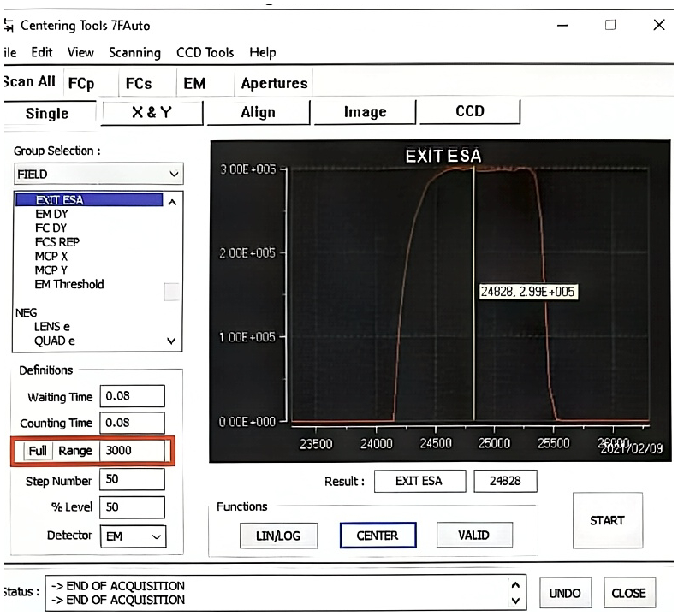This screenshot has height=616, width=678.
Task: Select QUAD e in the list
Action: click(x=55, y=341)
